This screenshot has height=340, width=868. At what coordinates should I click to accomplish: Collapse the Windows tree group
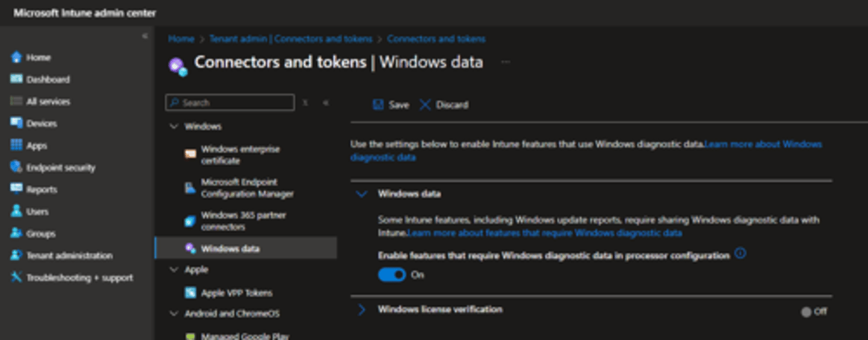(174, 127)
